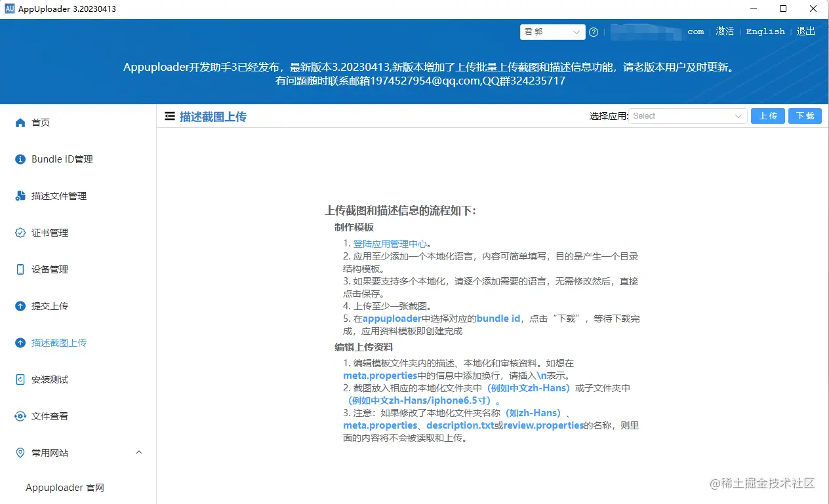Viewport: 829px width, 504px height.
Task: Maximize the AppUploader window
Action: (x=783, y=9)
